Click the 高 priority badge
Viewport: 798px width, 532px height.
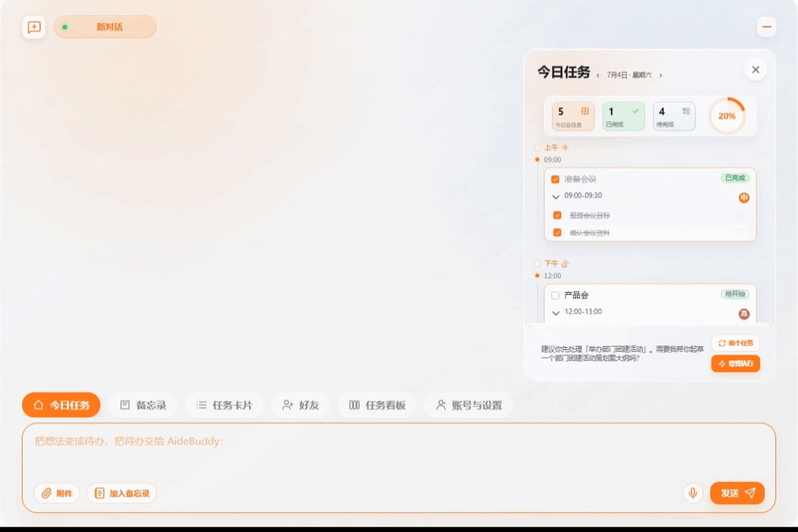tap(744, 314)
